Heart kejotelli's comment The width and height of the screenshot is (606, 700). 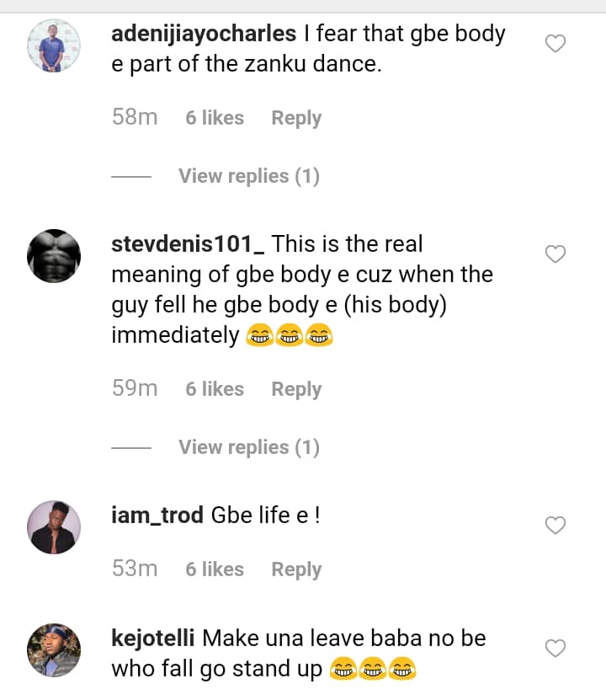[555, 648]
